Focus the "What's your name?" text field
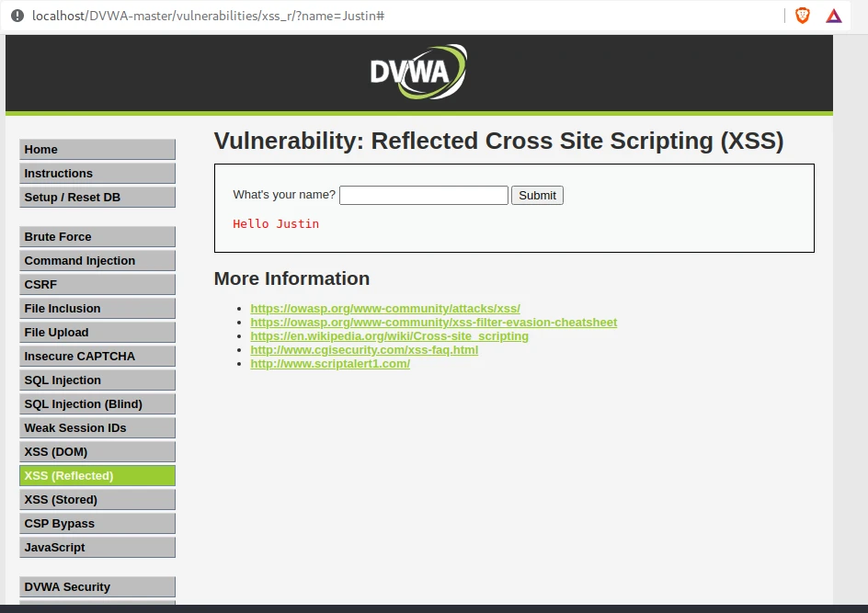Viewport: 868px width, 613px height. (x=423, y=195)
